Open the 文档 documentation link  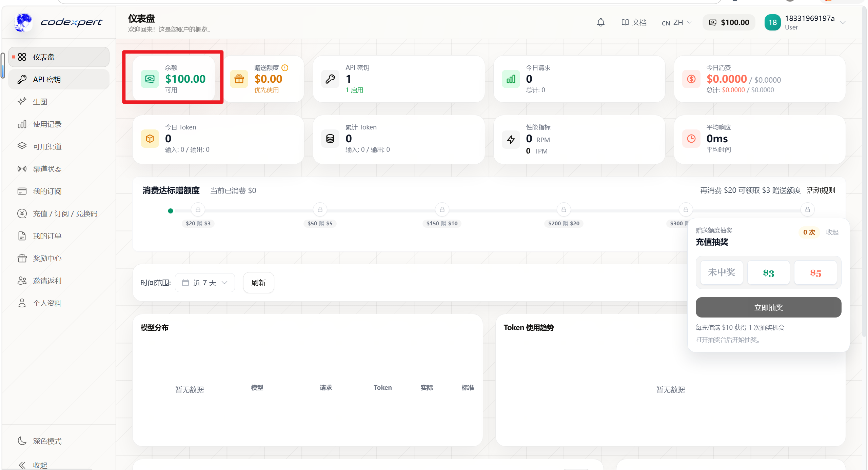pos(634,22)
